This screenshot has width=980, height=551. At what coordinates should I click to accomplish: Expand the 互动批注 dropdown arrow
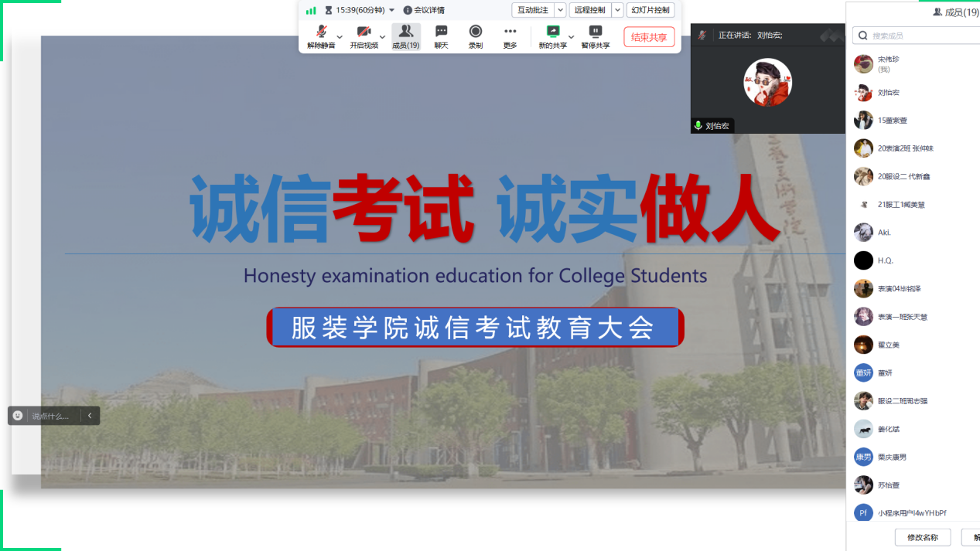(x=561, y=10)
